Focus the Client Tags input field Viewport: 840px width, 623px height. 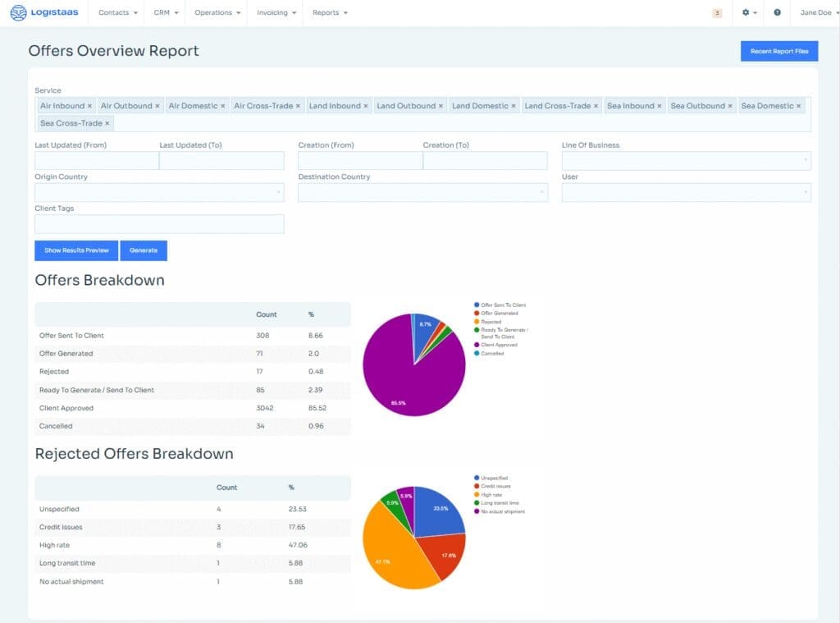[x=159, y=224]
